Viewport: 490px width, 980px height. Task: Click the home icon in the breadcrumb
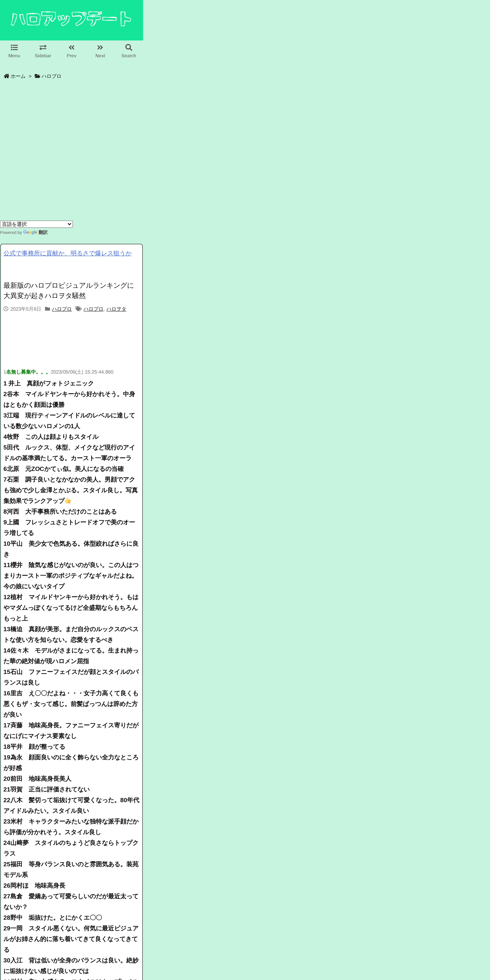[6, 76]
